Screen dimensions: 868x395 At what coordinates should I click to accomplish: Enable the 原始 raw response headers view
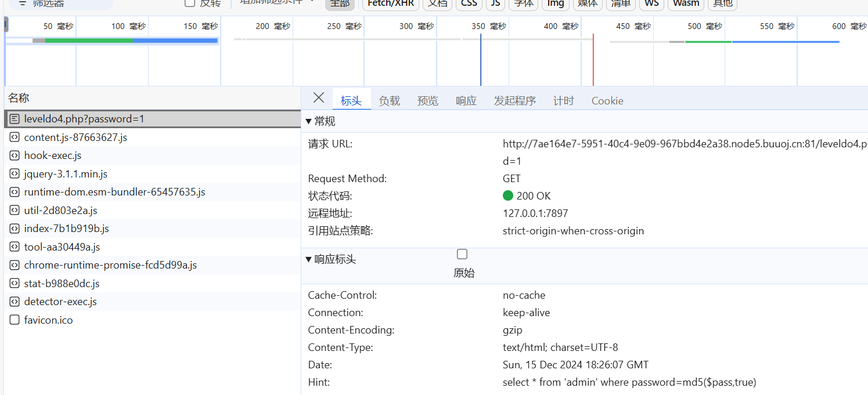462,253
